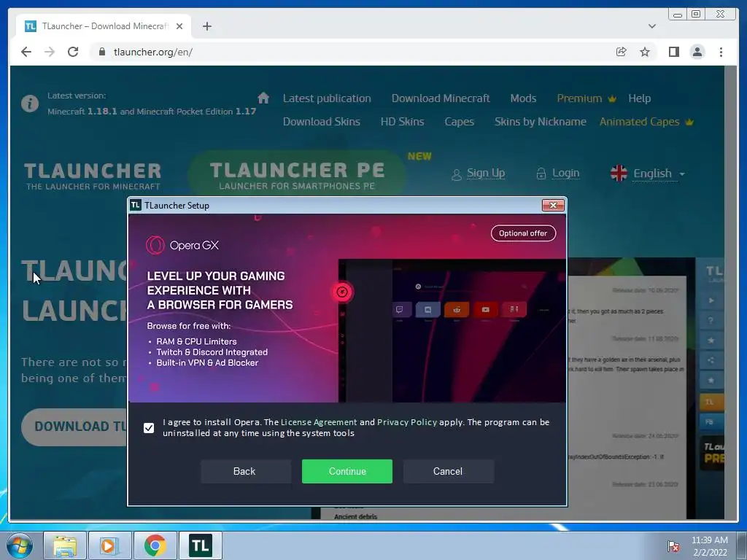Open the Download Skins menu item
This screenshot has width=747, height=560.
click(x=322, y=122)
